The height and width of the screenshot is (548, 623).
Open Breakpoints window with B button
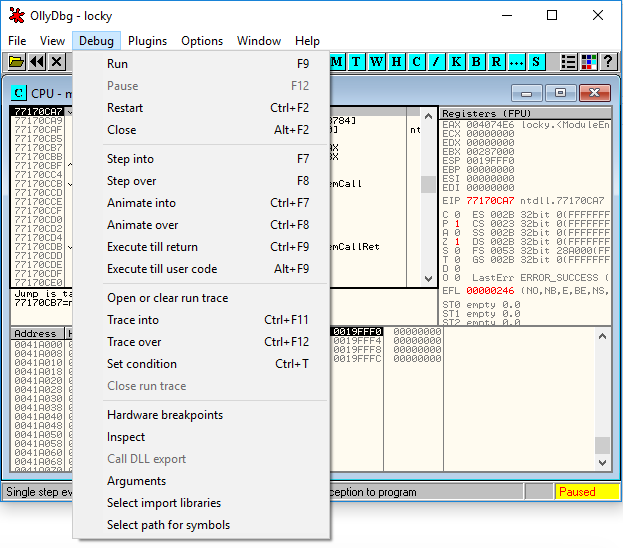click(476, 62)
